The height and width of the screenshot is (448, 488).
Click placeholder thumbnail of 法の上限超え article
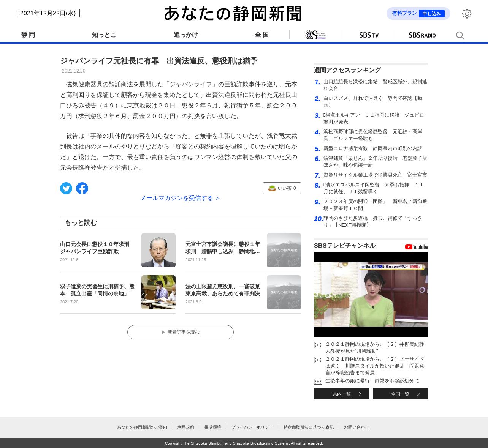(x=284, y=292)
